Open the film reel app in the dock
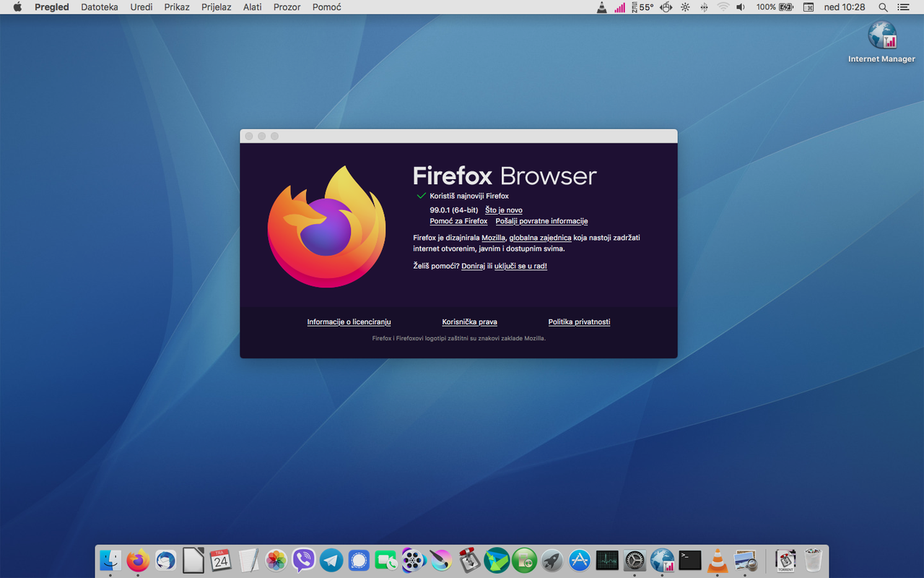Screen dimensions: 924x578 (x=414, y=560)
